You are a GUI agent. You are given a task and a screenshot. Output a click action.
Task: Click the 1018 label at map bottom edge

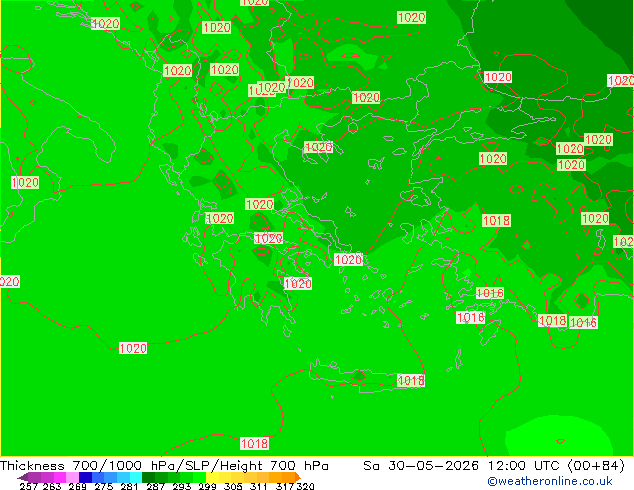254,444
